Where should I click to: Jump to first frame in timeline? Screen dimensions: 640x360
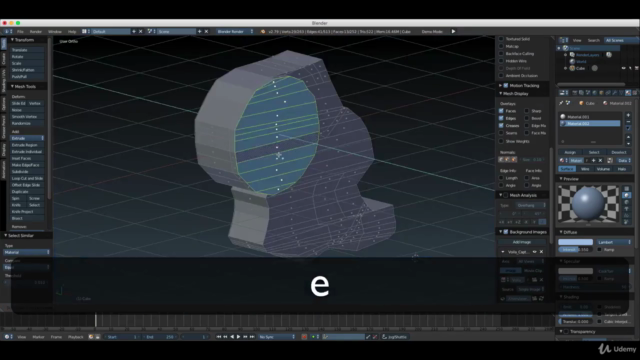point(218,337)
